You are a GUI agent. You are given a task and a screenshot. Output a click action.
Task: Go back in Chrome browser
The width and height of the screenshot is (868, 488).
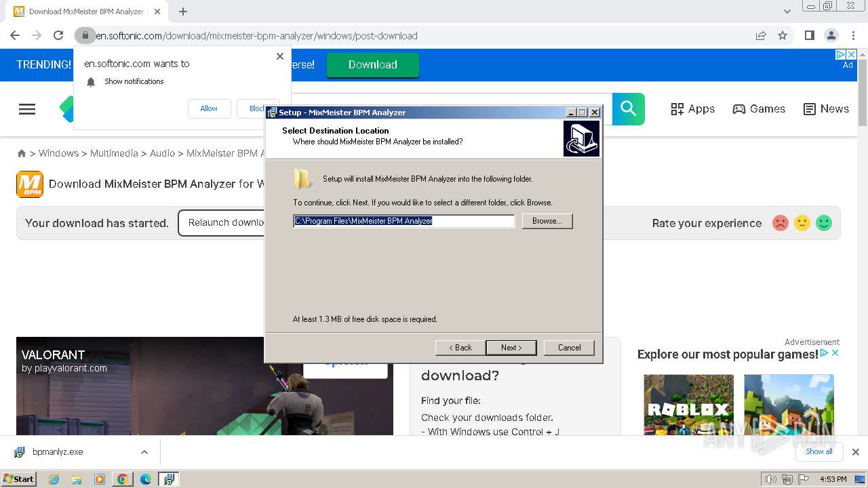[15, 35]
